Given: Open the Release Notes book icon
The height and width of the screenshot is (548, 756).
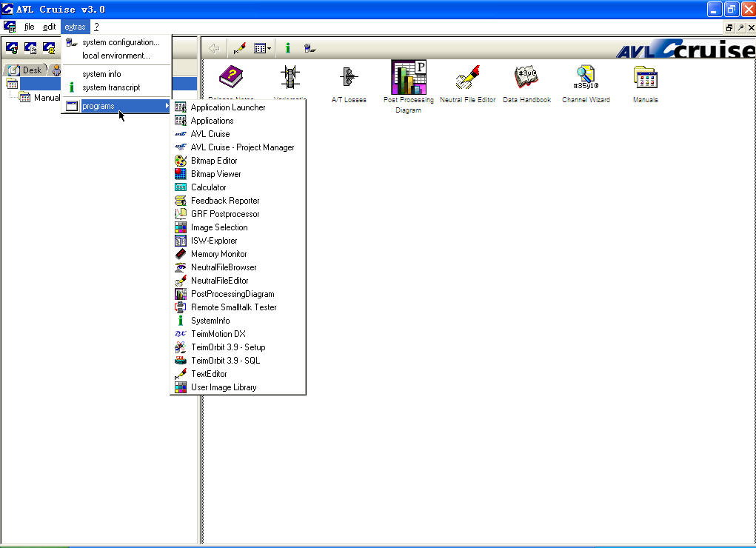Looking at the screenshot, I should coord(231,77).
